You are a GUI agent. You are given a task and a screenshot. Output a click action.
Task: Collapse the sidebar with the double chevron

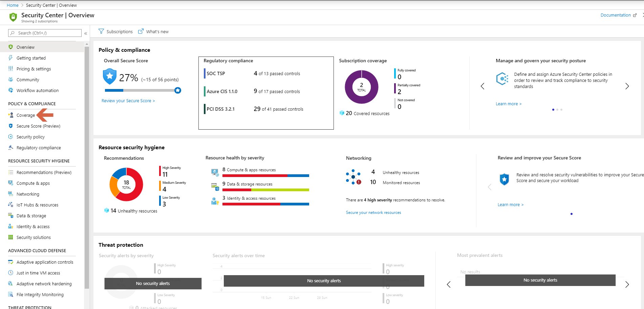[86, 33]
